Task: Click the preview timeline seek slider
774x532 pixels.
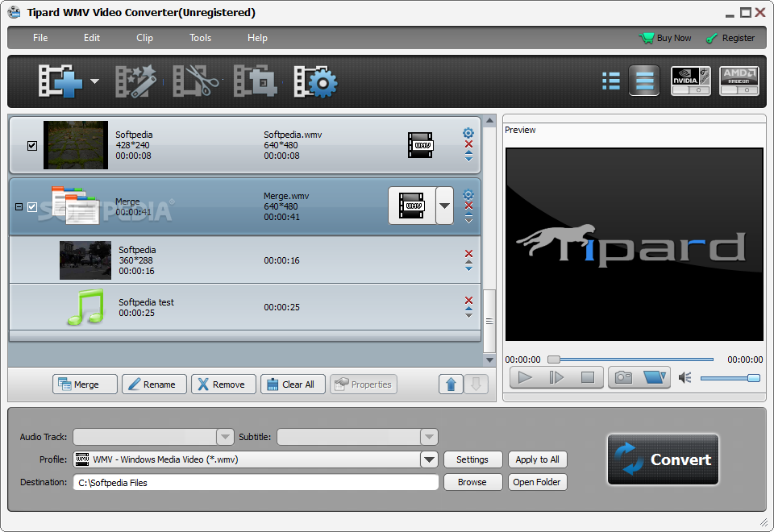Action: tap(630, 360)
